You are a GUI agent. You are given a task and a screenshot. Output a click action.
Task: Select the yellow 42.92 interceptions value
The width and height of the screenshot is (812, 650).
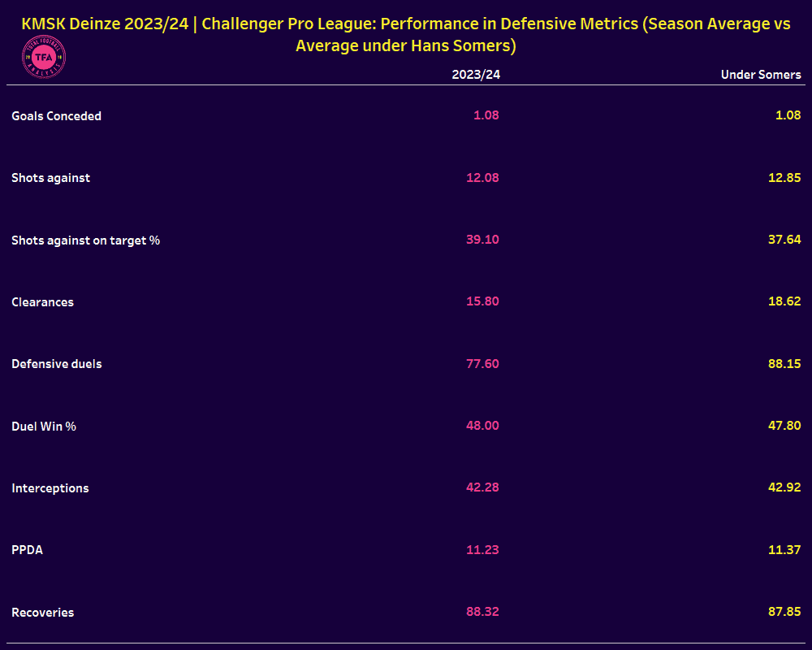784,487
